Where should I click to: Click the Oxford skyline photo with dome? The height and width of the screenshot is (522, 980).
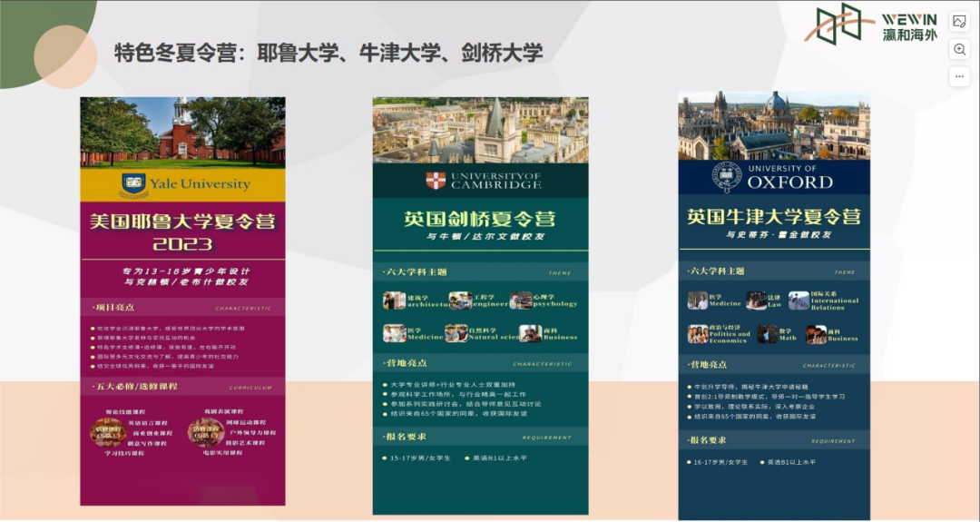click(x=774, y=125)
